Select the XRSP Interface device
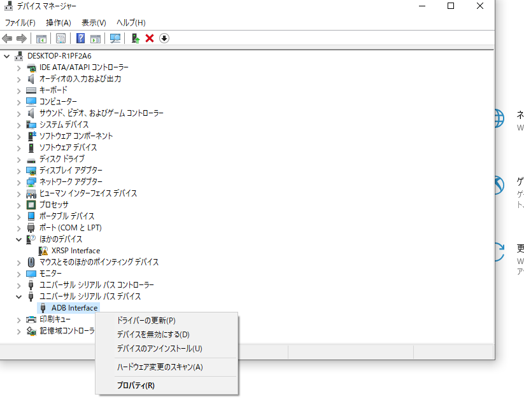The height and width of the screenshot is (420, 524). pos(75,251)
